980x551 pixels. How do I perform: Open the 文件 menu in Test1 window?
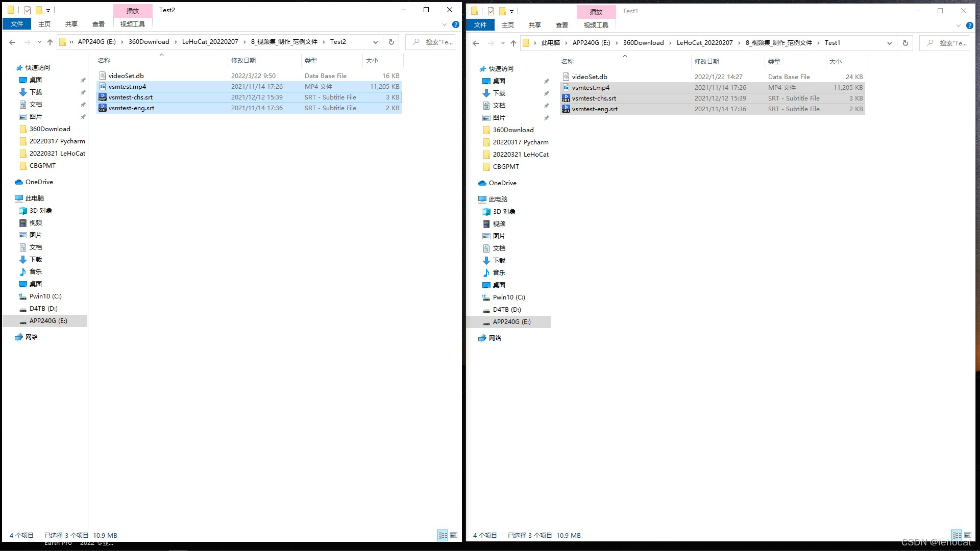coord(480,25)
